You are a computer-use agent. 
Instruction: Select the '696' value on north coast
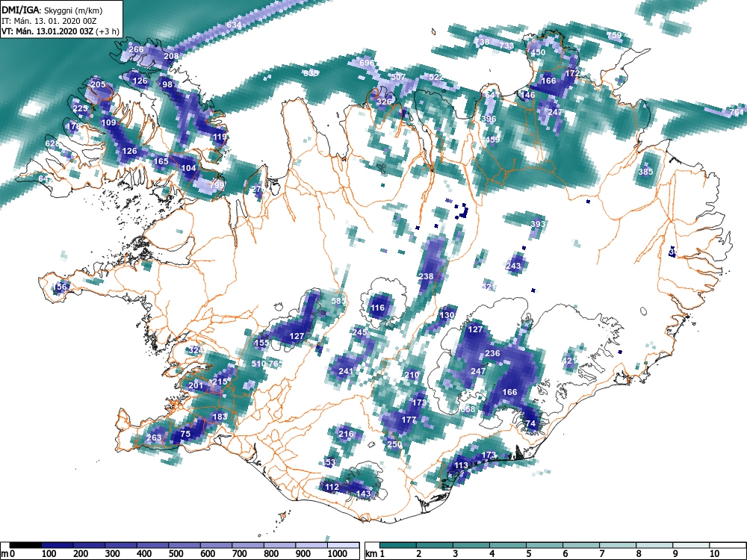[x=367, y=63]
